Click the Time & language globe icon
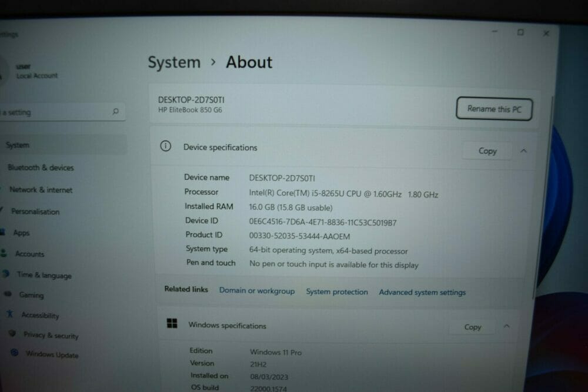 click(x=6, y=273)
